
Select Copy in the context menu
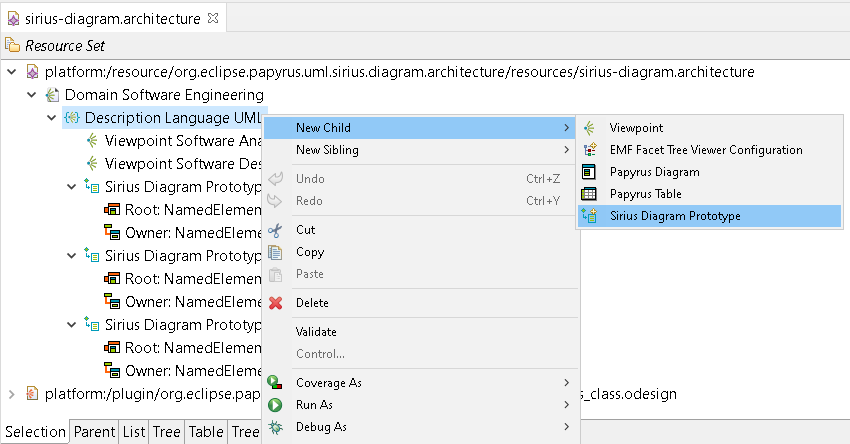point(421,252)
